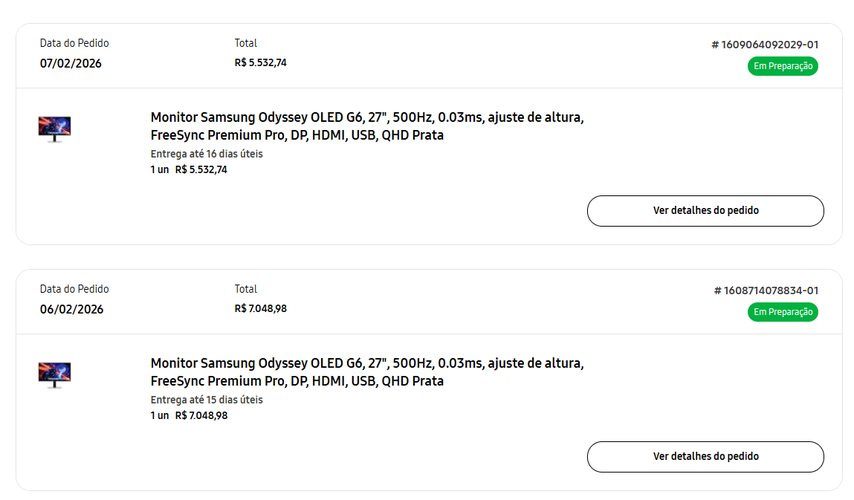The width and height of the screenshot is (854, 500).
Task: Click the date 06/02/2026
Action: click(71, 309)
